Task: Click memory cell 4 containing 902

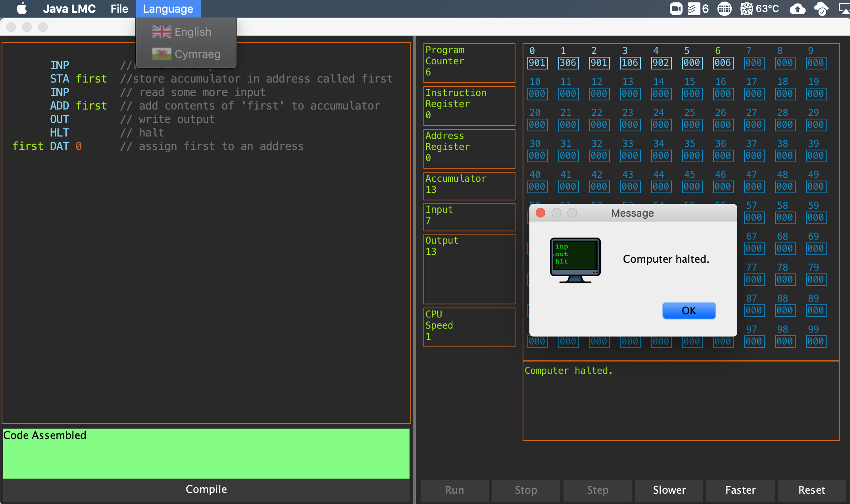Action: 661,63
